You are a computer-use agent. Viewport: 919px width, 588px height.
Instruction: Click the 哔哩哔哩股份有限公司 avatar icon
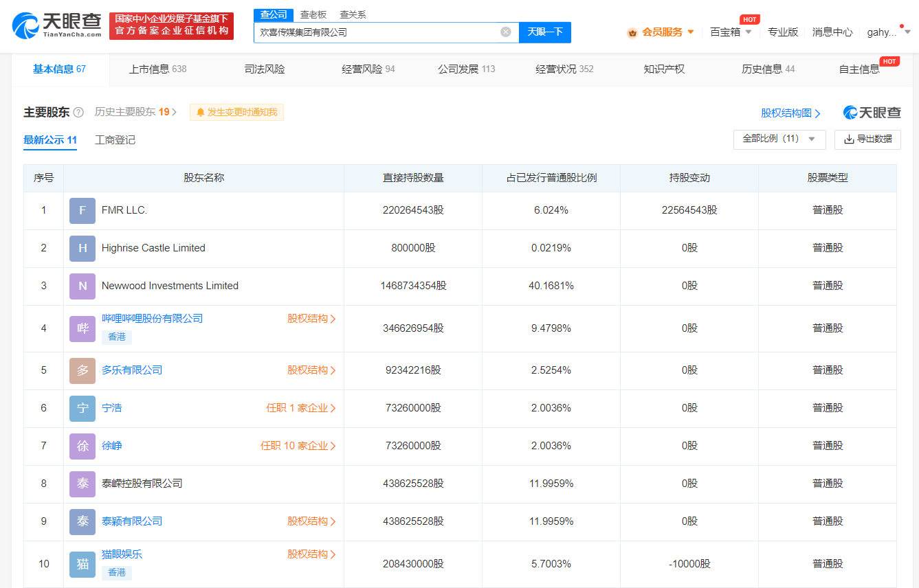click(x=82, y=328)
